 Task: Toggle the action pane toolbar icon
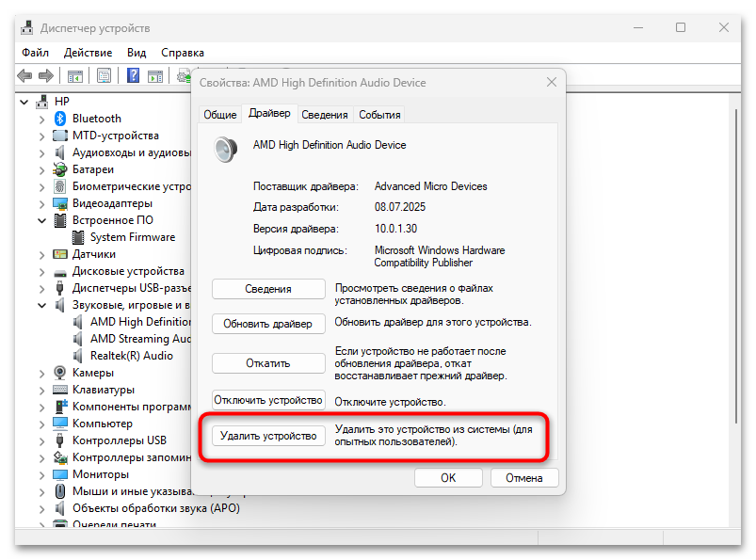click(155, 75)
